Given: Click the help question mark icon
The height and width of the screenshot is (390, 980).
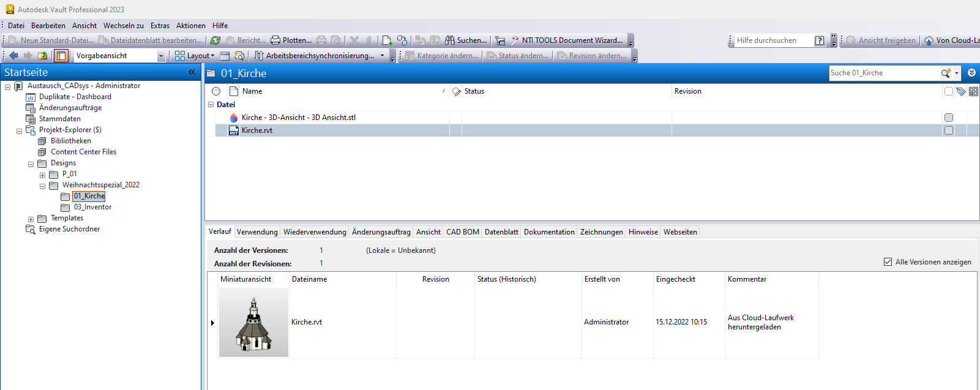Looking at the screenshot, I should (820, 40).
